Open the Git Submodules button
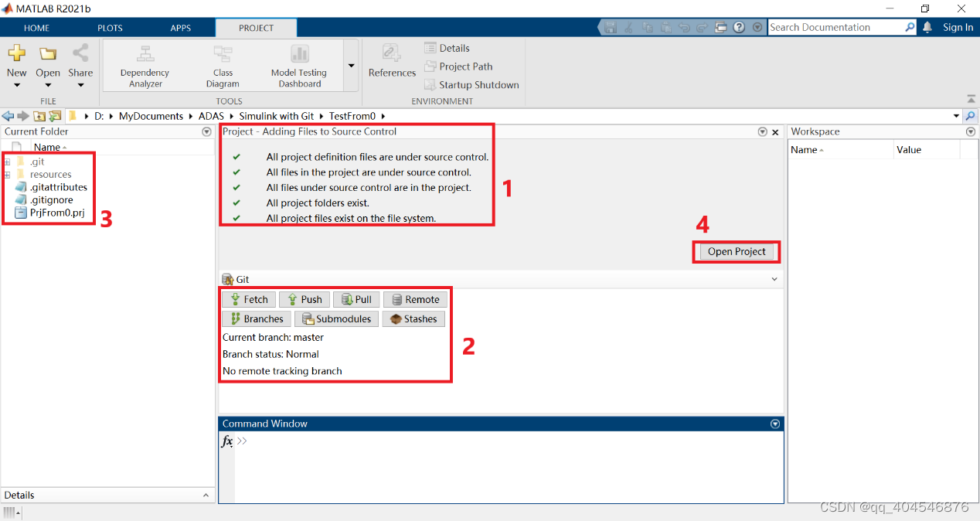The image size is (980, 521). pyautogui.click(x=336, y=318)
